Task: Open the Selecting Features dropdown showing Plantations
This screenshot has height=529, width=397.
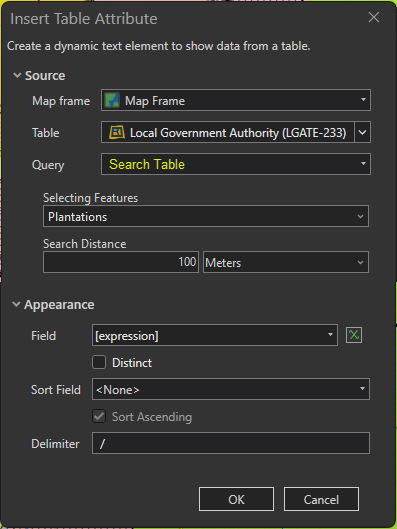Action: coord(206,216)
